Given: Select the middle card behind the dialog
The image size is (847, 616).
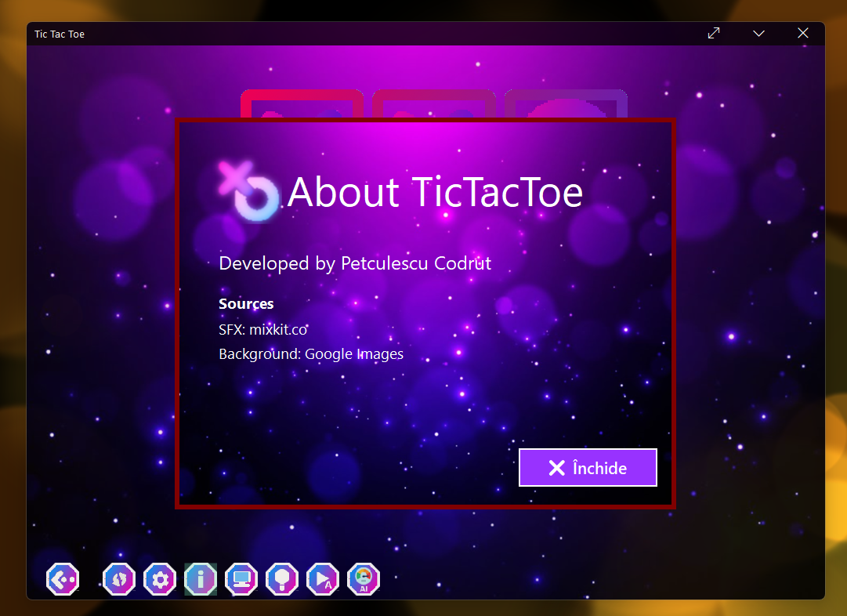Looking at the screenshot, I should (434, 103).
